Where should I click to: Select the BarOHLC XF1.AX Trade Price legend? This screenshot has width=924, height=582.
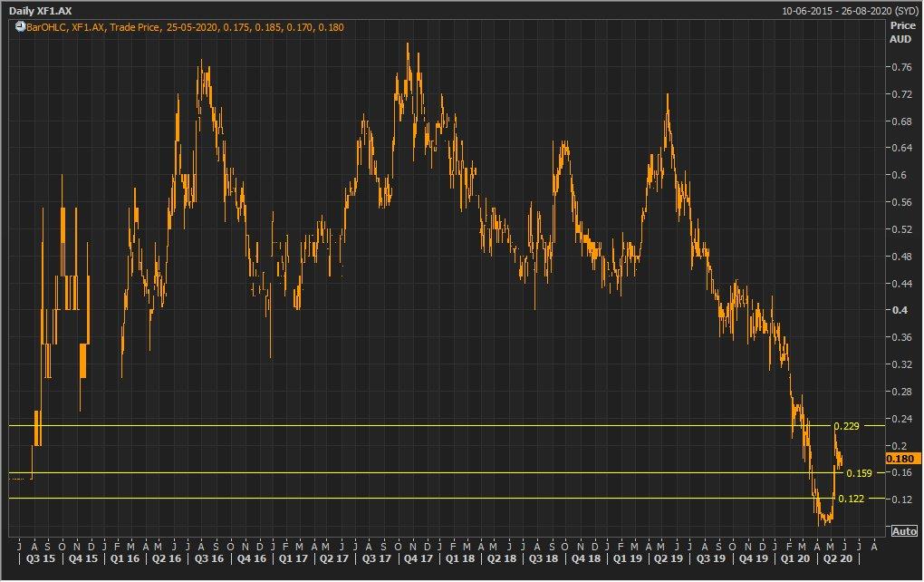181,27
